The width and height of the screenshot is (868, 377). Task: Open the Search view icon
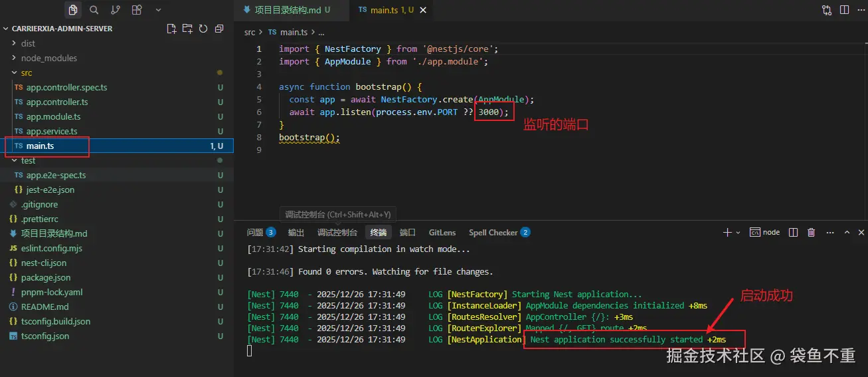pyautogui.click(x=94, y=10)
